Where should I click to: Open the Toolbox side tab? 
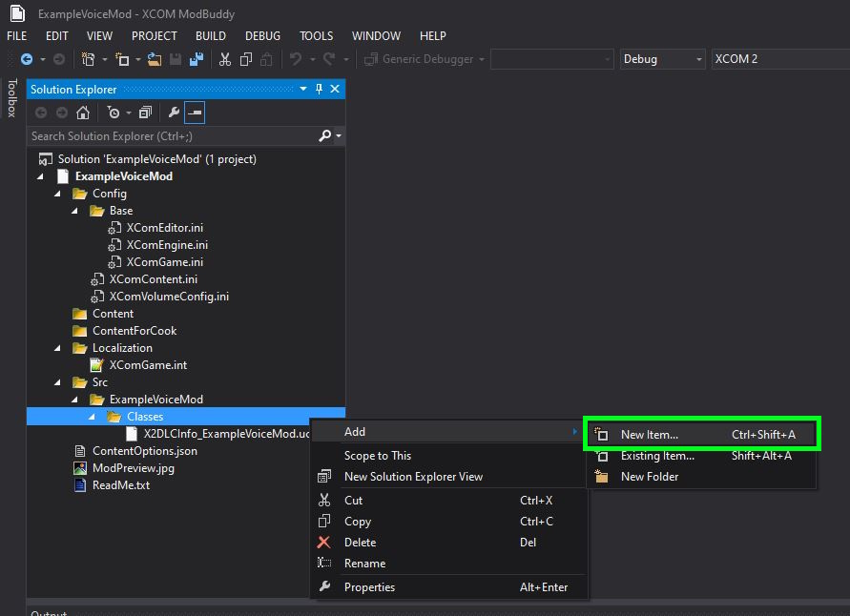[x=11, y=98]
